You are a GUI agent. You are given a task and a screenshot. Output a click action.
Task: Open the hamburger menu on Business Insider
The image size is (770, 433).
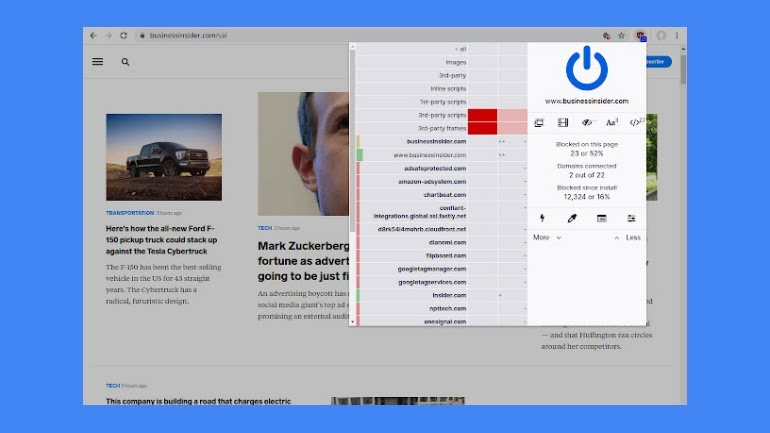coord(98,61)
